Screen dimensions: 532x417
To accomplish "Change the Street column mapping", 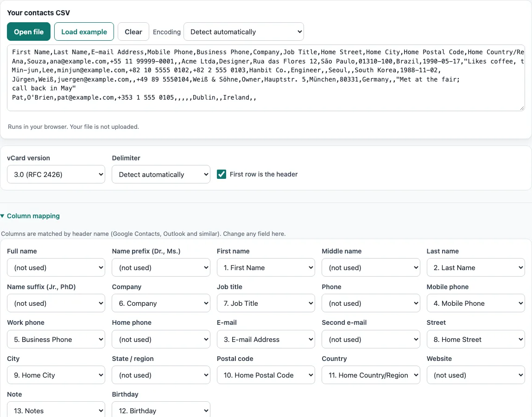I will (475, 339).
